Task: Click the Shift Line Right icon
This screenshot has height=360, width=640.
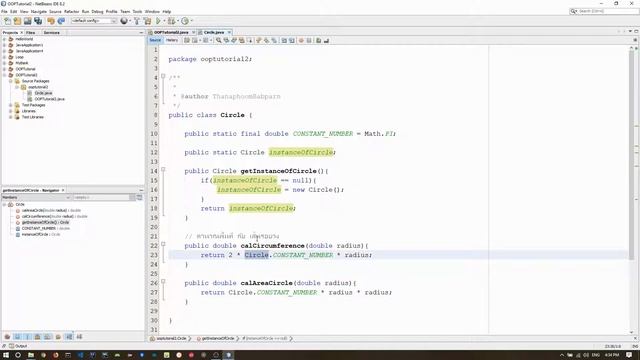Action: tap(292, 40)
